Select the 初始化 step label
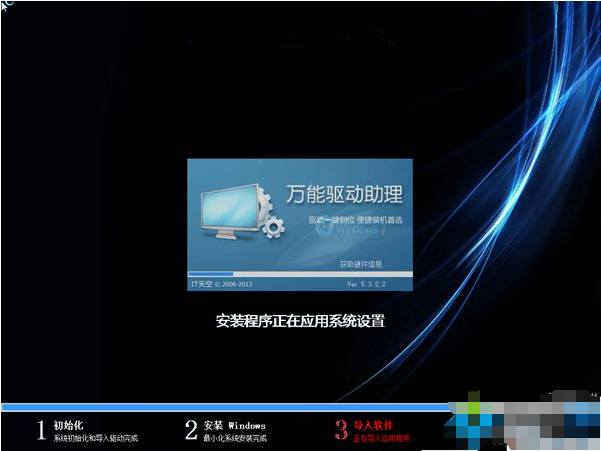The image size is (601, 451). click(x=68, y=425)
